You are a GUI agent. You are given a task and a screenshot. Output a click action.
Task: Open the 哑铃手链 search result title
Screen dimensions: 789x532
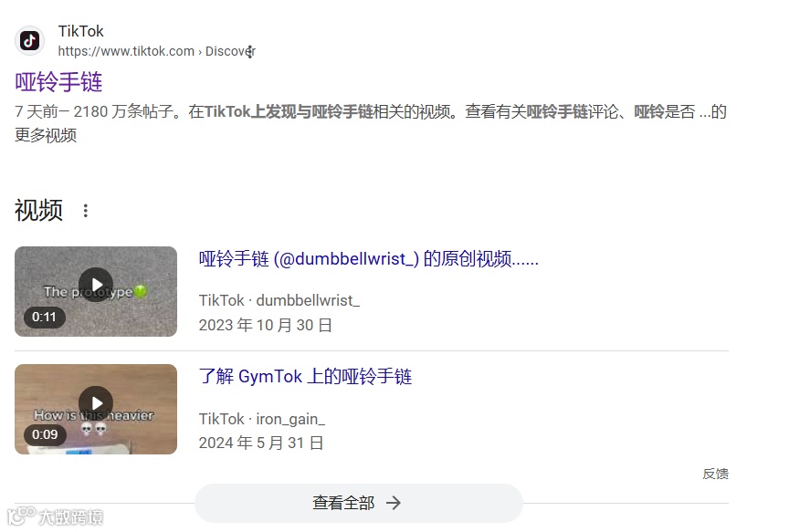[58, 82]
